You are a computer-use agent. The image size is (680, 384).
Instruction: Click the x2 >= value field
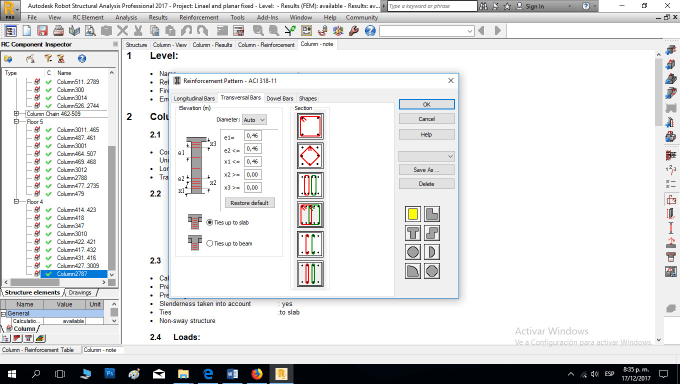[252, 174]
